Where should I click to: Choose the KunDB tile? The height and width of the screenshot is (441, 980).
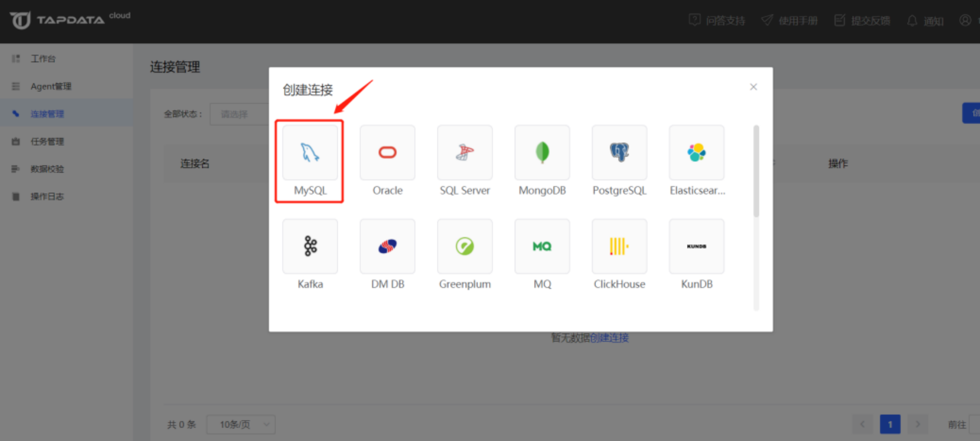697,246
